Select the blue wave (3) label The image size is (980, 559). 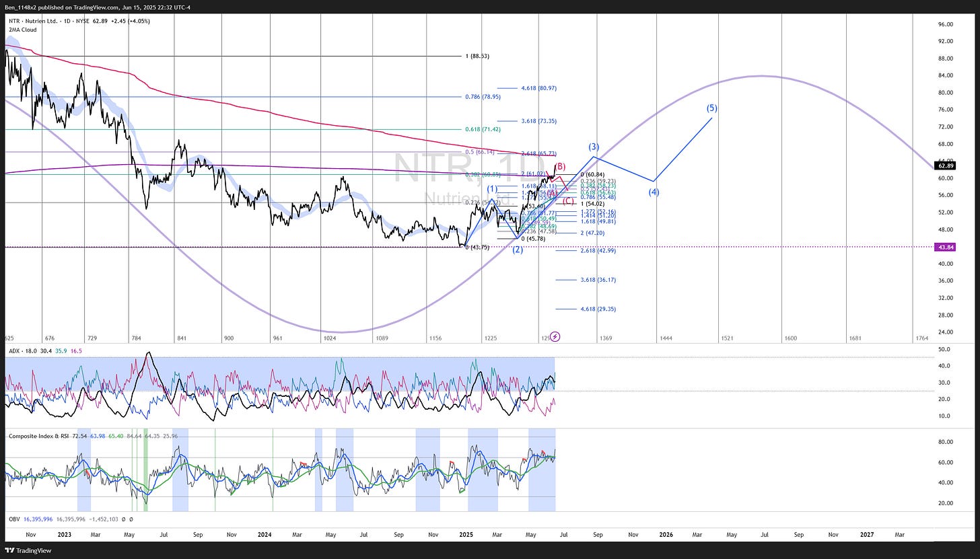pos(594,147)
